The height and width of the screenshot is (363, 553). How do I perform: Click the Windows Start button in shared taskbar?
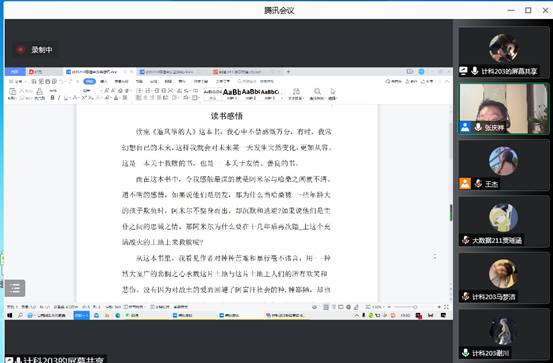tap(10, 315)
